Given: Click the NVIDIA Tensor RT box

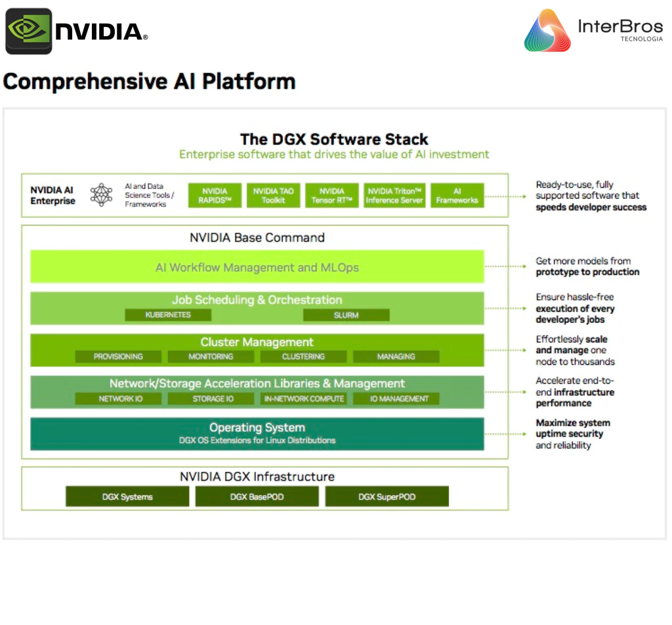Looking at the screenshot, I should click(x=331, y=196).
